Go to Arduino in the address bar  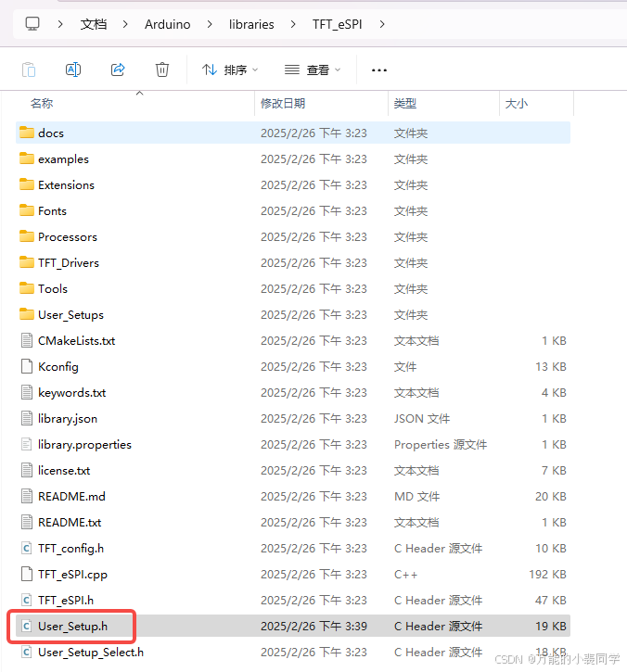(x=167, y=24)
